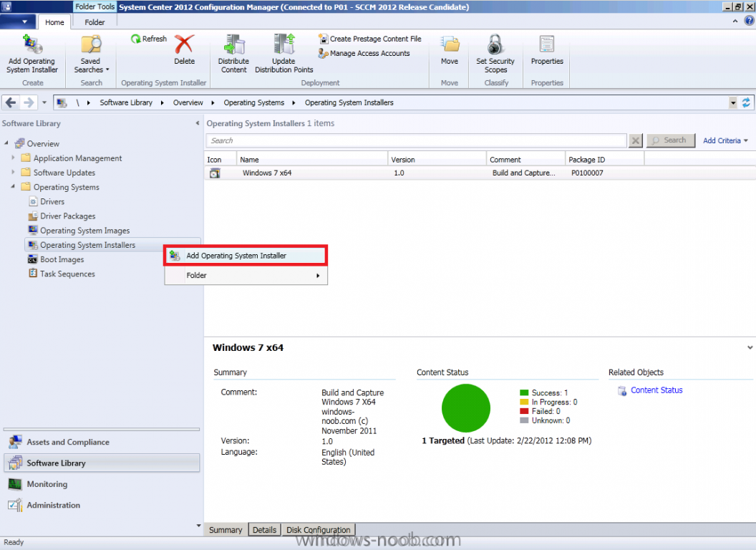Click Overview in the breadcrumb path
Screen dimensions: 756x550
point(188,102)
